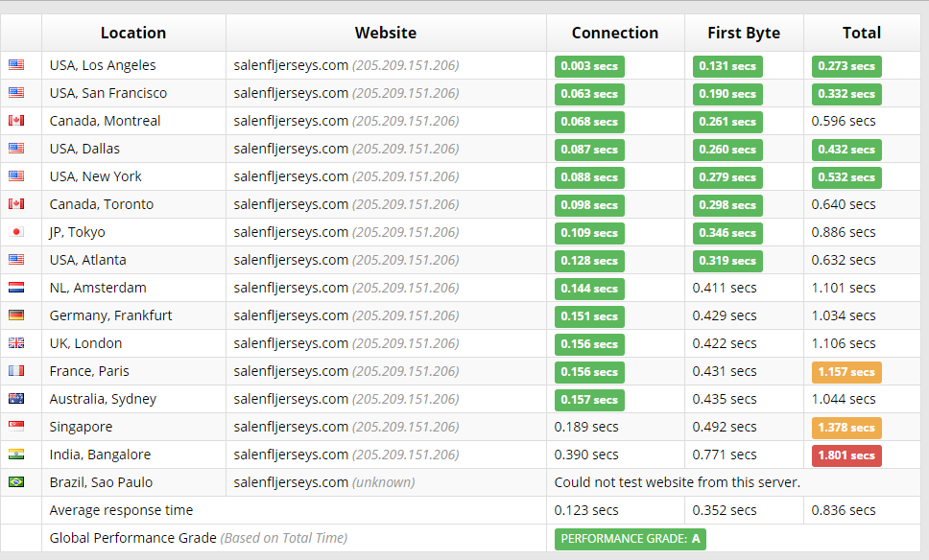Click the France flag icon for Paris

16,370
